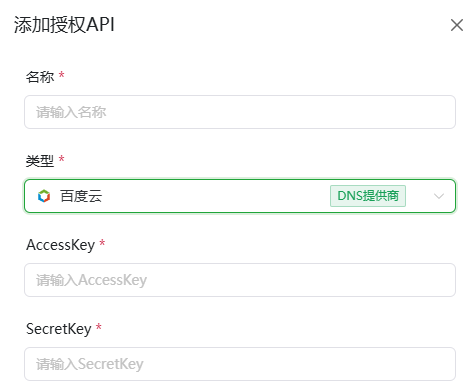Screen dimensions: 474x390
Task: Click the 名称 field label
Action: 40,77
